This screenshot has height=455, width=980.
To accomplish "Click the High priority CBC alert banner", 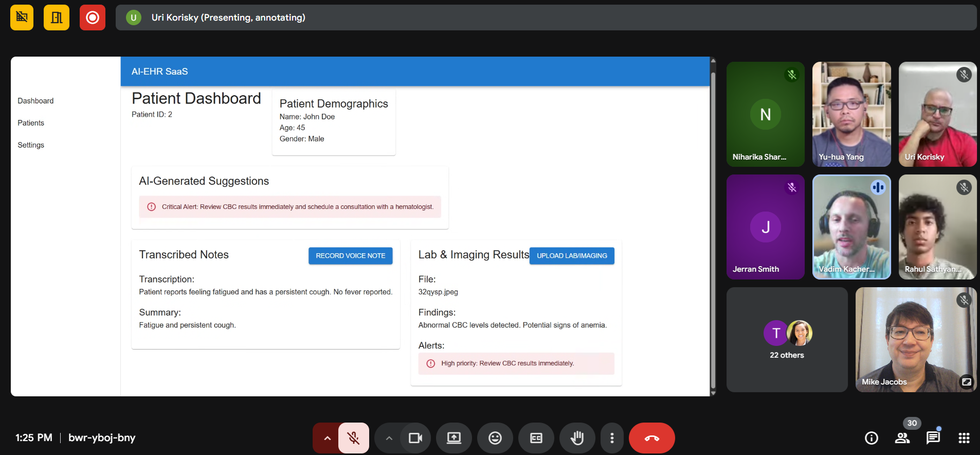I will click(x=516, y=363).
